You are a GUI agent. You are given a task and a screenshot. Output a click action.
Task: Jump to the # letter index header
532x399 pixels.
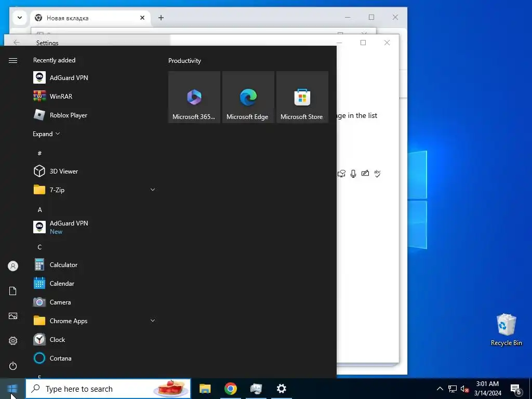click(39, 153)
